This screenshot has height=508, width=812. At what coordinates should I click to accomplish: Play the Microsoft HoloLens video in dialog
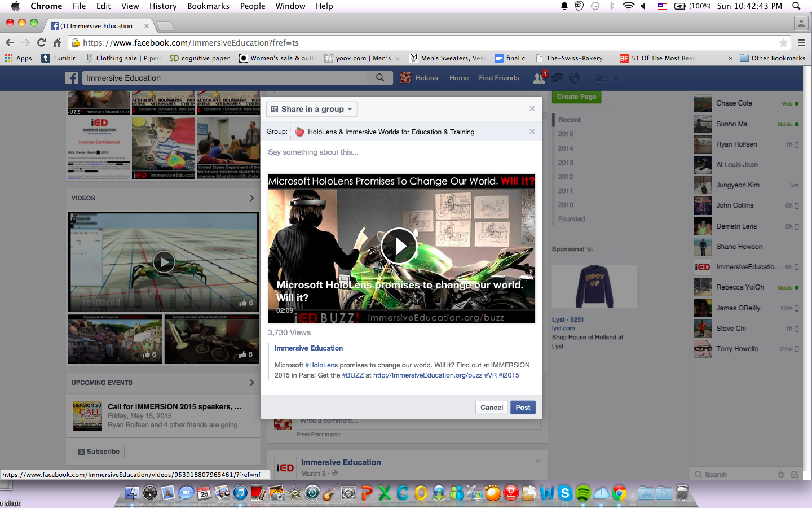(399, 246)
